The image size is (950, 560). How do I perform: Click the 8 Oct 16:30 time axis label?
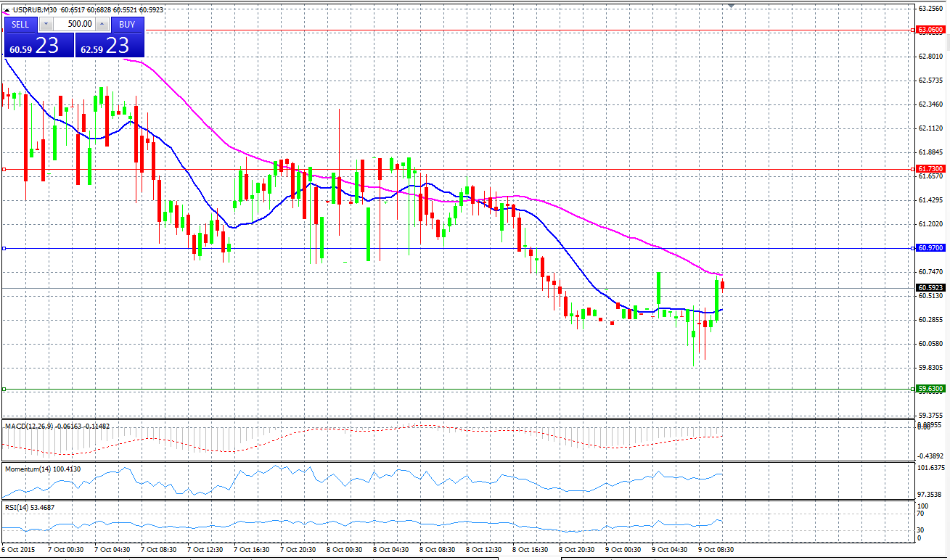coord(531,549)
